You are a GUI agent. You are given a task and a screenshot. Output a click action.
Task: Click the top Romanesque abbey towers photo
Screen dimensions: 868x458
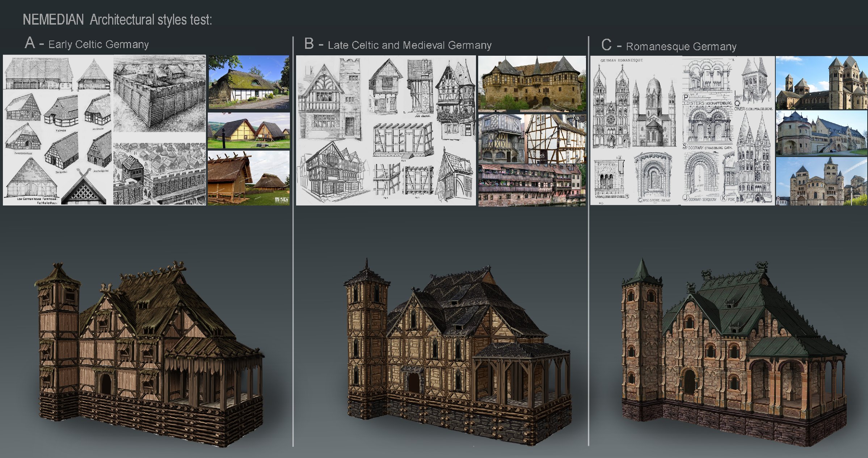tap(821, 82)
